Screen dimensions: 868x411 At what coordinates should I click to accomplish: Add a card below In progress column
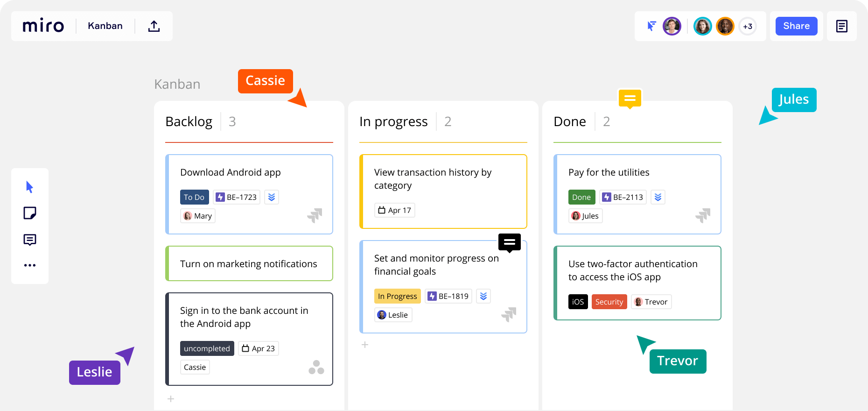pyautogui.click(x=365, y=345)
